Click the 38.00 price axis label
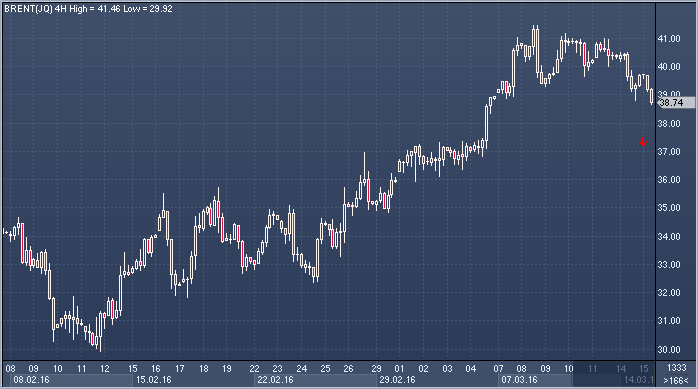Screen dimensions: 698x389 pos(669,124)
